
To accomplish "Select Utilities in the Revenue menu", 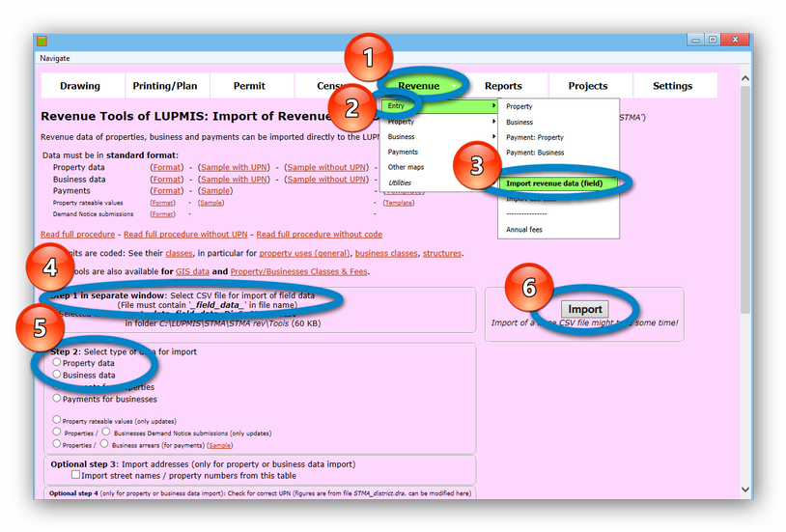I will [400, 182].
